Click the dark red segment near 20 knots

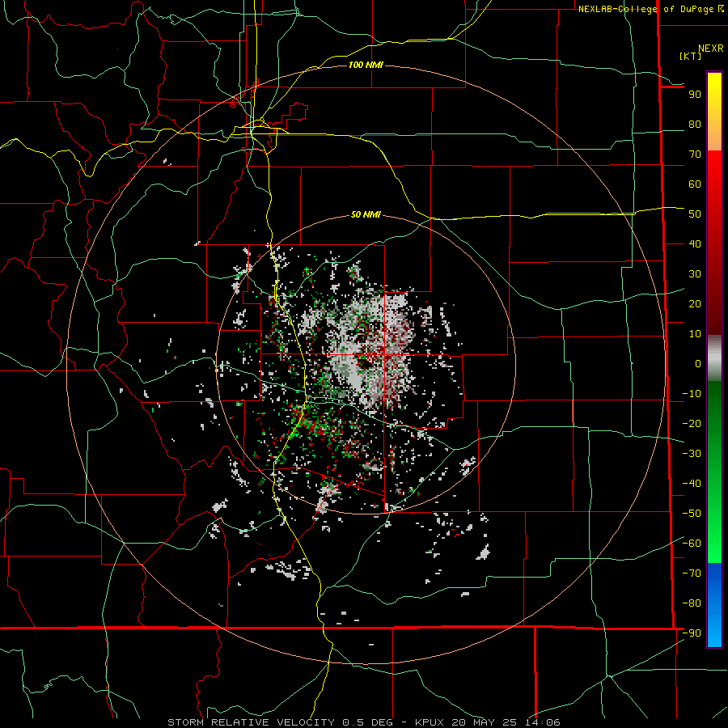(714, 303)
